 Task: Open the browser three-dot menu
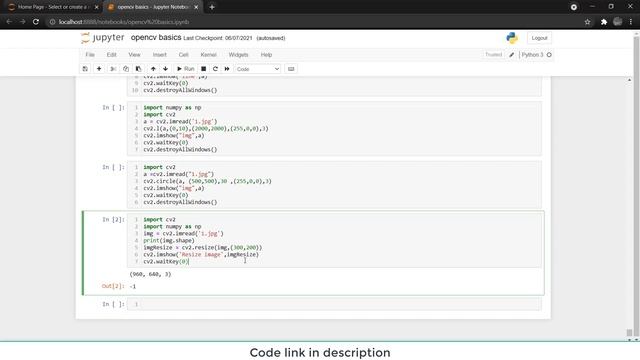point(631,22)
